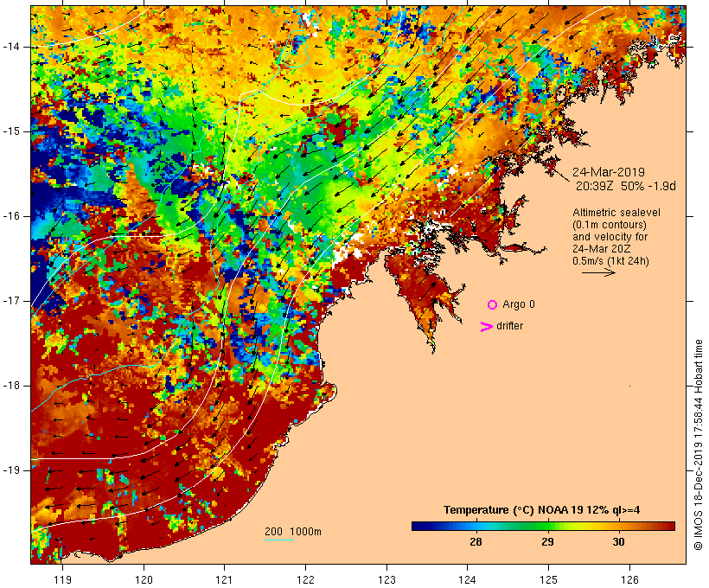Click the 28 temperature scale value
Viewport: 709px width, 588px height.
click(476, 542)
